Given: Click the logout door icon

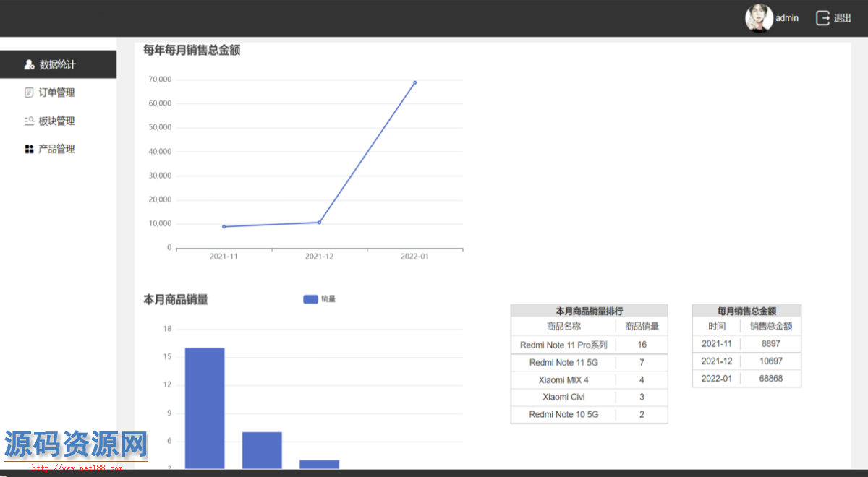Looking at the screenshot, I should (822, 18).
